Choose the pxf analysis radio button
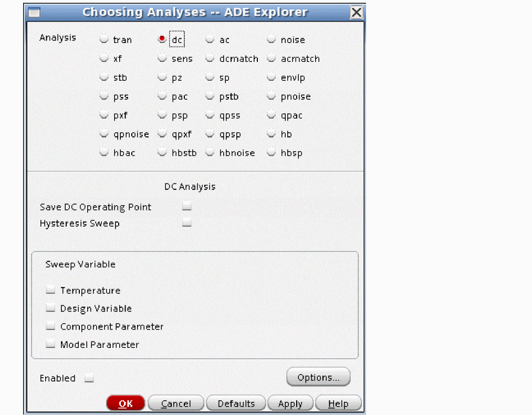532x415 pixels. pos(104,115)
